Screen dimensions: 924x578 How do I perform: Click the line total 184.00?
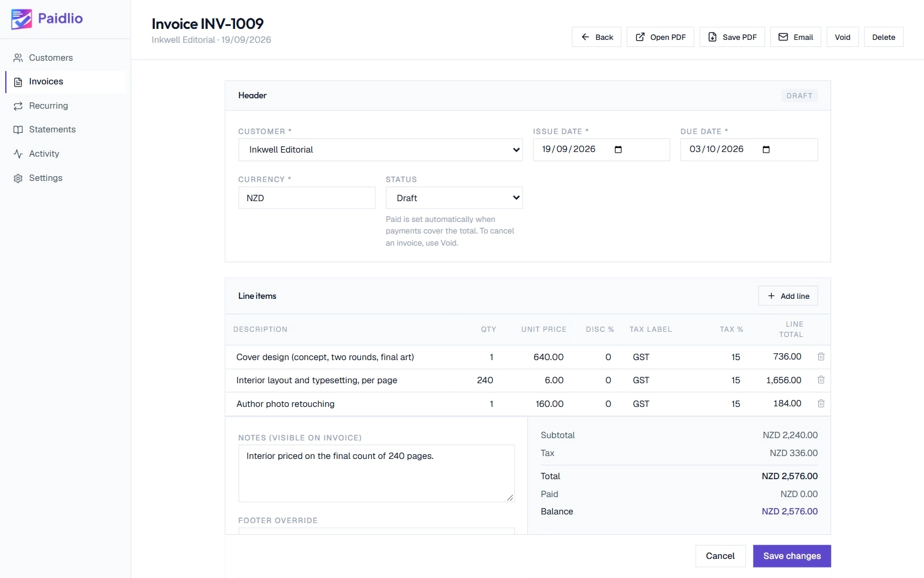(x=787, y=403)
